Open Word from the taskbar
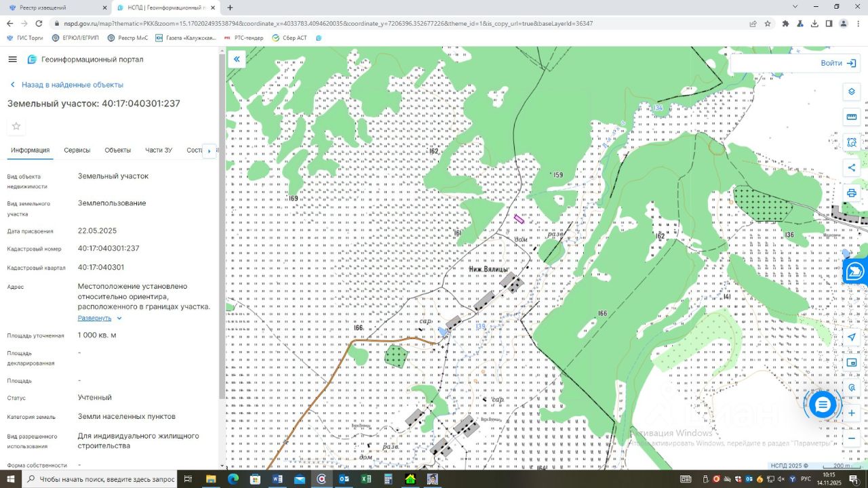 (x=277, y=479)
